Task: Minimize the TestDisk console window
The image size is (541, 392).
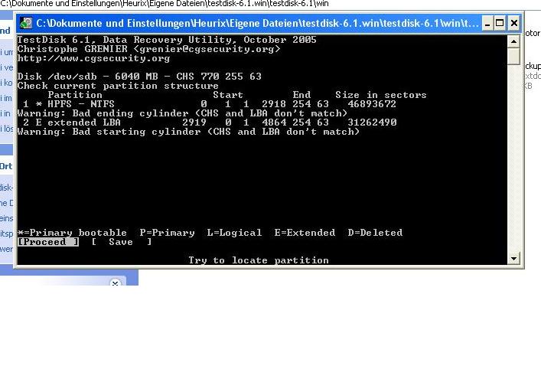Action: tap(487, 24)
